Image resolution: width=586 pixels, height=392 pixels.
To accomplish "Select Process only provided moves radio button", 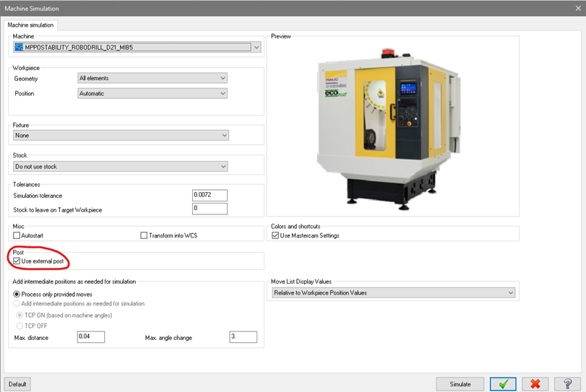I will 18,294.
